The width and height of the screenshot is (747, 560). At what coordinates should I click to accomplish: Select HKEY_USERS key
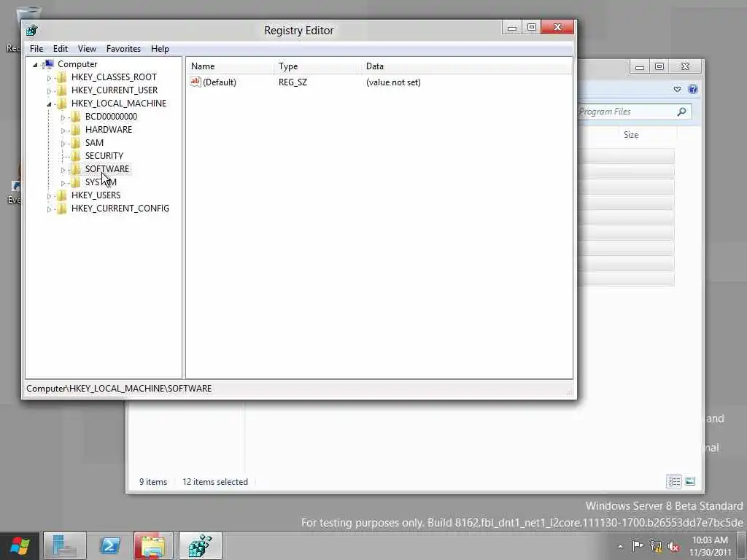96,195
